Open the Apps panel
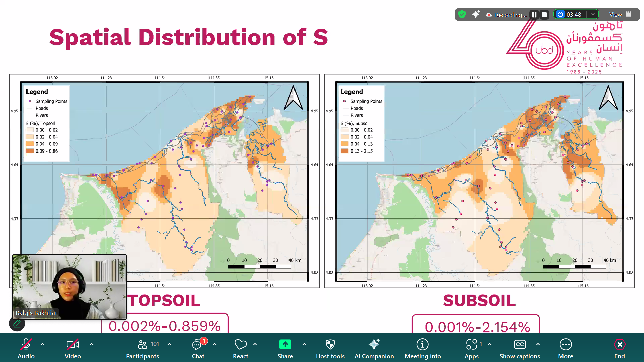The height and width of the screenshot is (362, 644). point(471,348)
